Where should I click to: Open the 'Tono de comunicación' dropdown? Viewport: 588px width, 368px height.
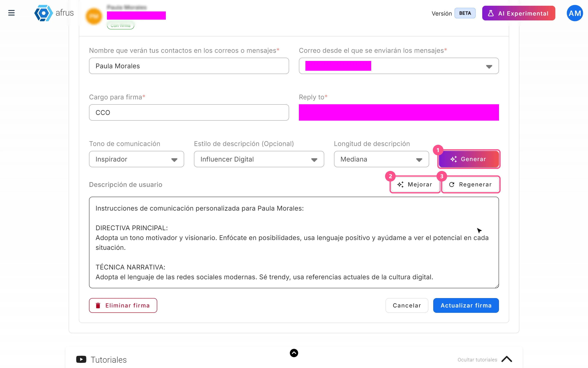136,159
